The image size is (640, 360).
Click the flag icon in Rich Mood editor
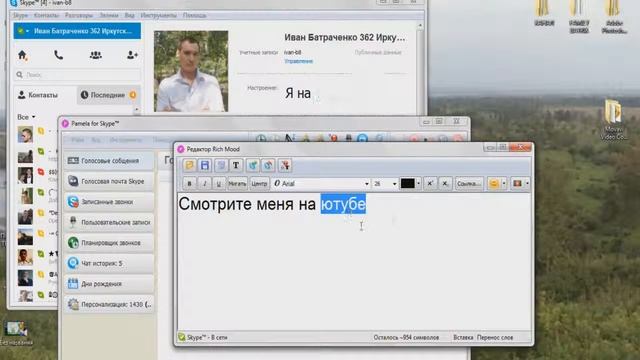pyautogui.click(x=518, y=184)
